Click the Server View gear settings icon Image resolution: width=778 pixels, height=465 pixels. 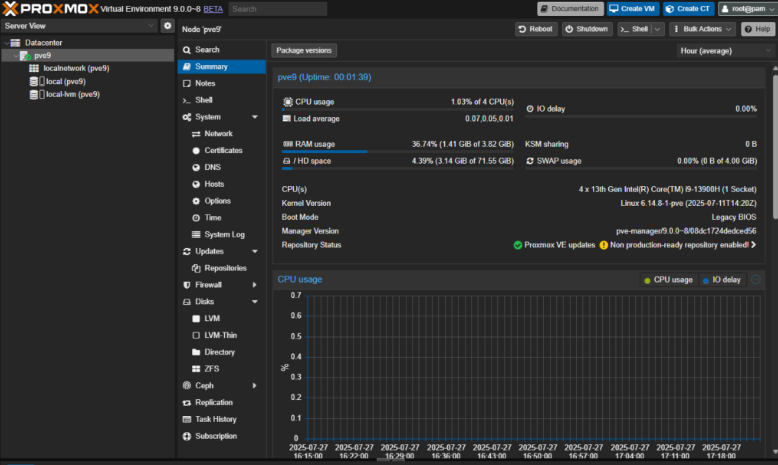[167, 25]
